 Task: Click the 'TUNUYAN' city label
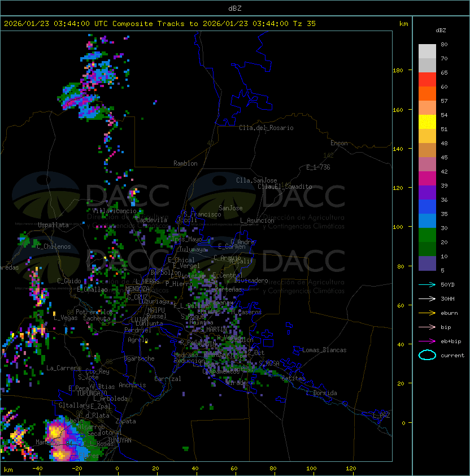click(x=120, y=440)
